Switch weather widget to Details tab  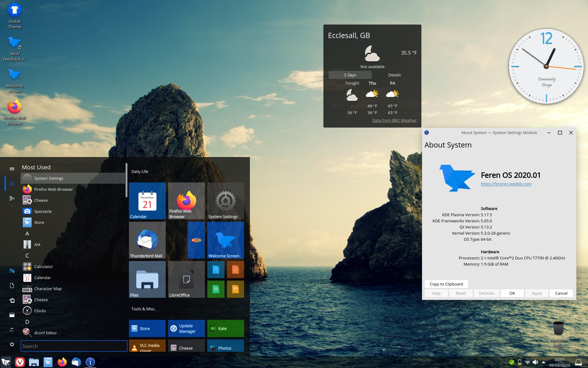[394, 75]
